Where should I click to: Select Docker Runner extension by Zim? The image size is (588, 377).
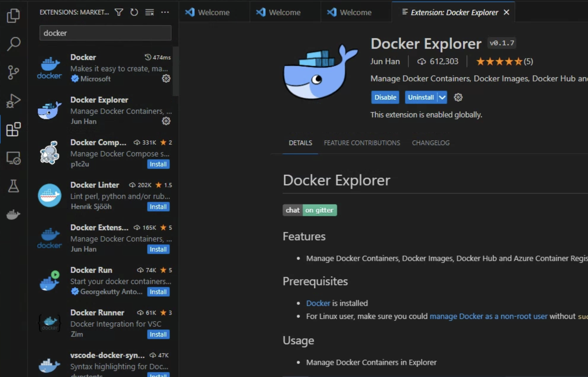pos(104,323)
